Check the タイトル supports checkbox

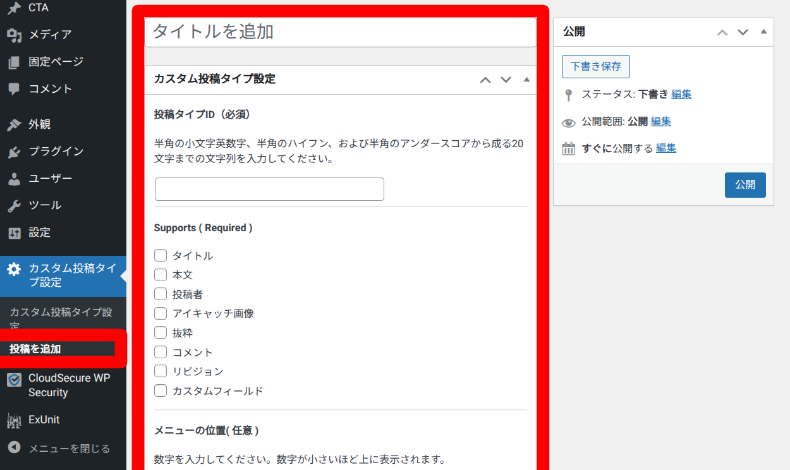click(x=160, y=255)
